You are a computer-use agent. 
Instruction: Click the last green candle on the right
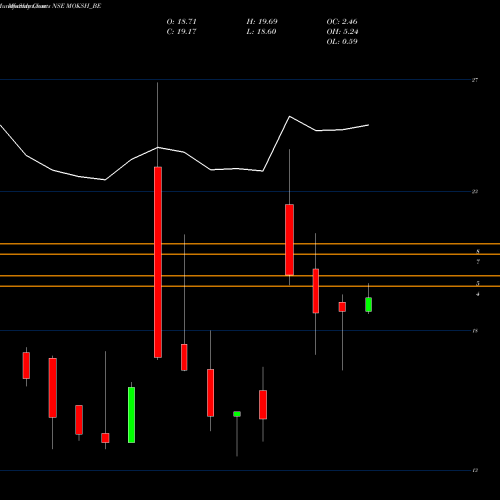point(368,304)
